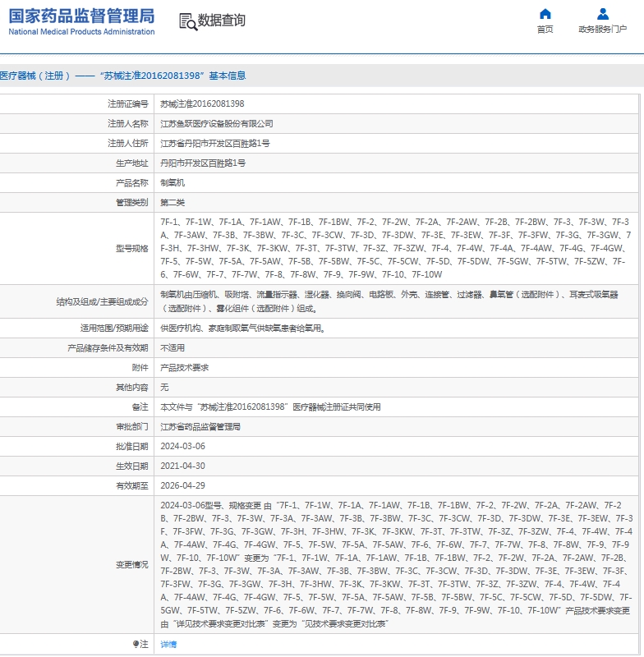The image size is (644, 657).
Task: Click the 国家药品监督管理局 logo
Action: click(x=81, y=22)
